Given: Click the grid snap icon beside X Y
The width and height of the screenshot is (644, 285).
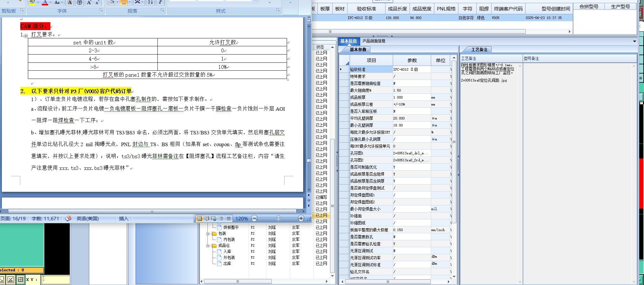Looking at the screenshot, I should 21,280.
